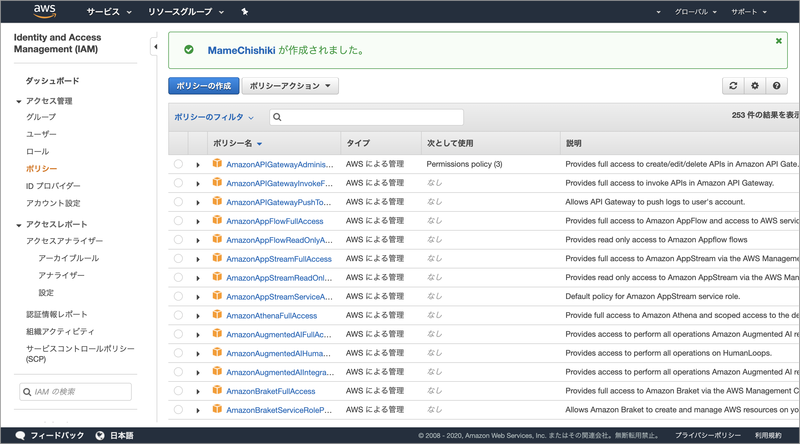Open サービスコントロールポリシー (SCP) in sidebar
Viewport: 800px width, 444px height.
80,354
